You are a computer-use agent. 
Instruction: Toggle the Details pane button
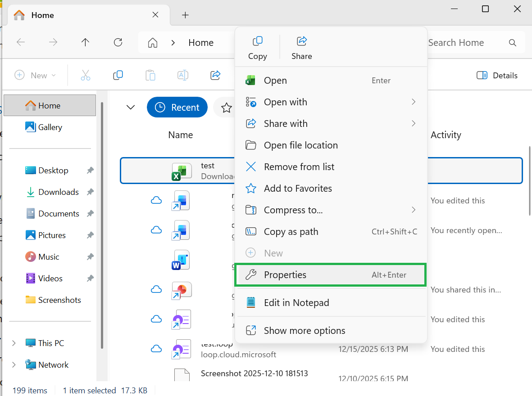tap(497, 75)
